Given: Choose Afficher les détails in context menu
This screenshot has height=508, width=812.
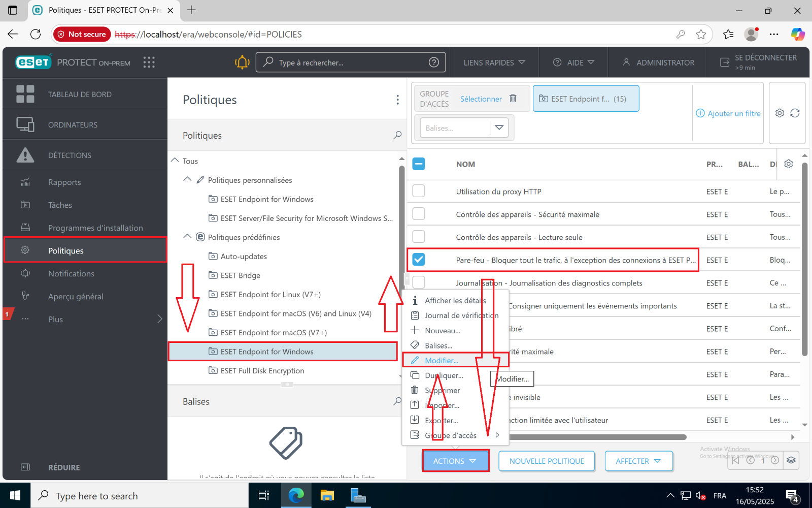Looking at the screenshot, I should pos(455,300).
